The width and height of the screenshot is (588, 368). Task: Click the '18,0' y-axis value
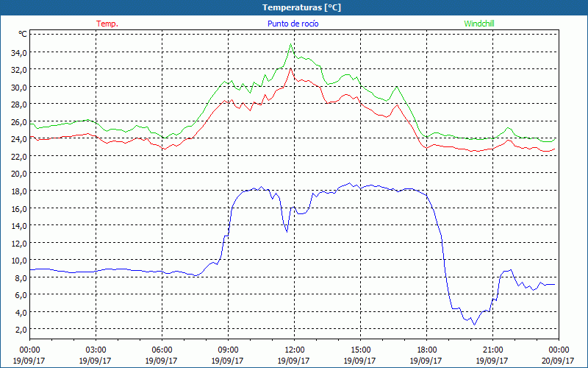coord(19,191)
